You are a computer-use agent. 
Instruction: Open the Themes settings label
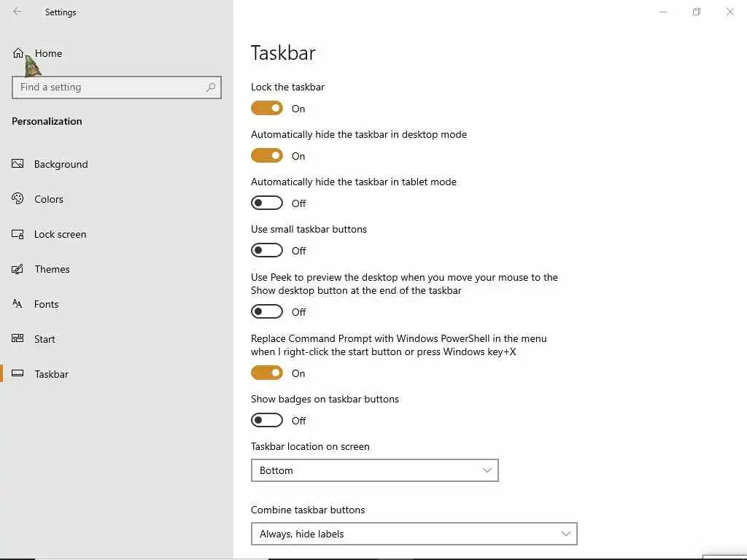tap(52, 269)
